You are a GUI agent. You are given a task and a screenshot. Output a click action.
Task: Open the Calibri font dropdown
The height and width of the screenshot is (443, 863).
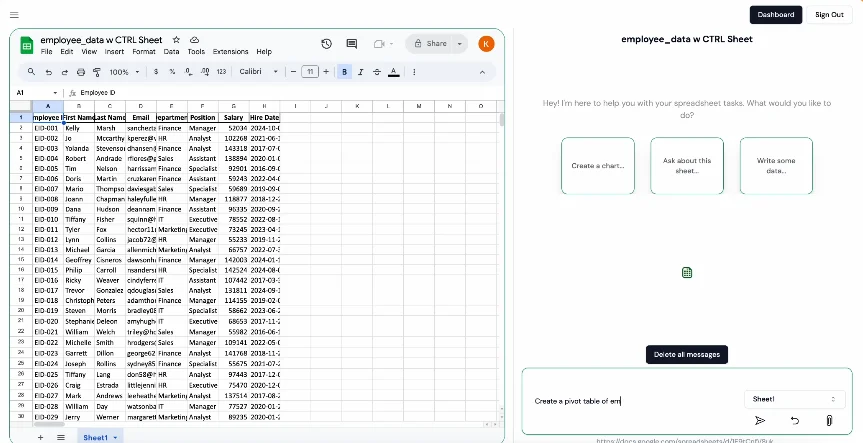coord(257,72)
